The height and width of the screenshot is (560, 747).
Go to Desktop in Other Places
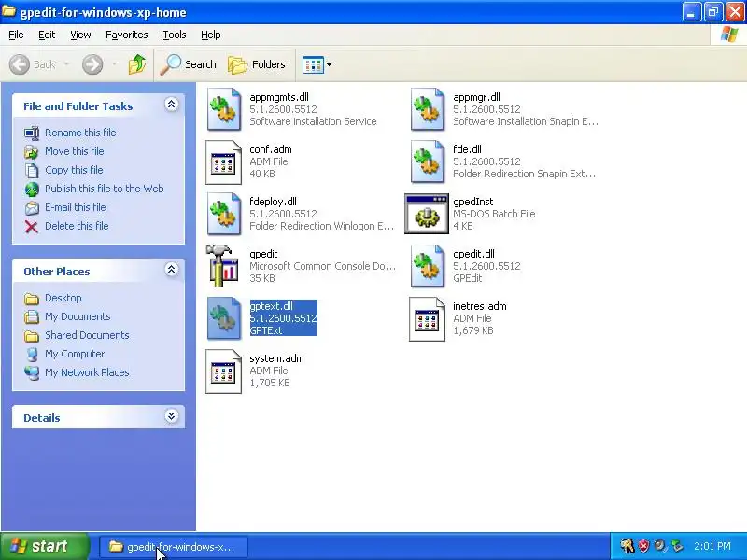point(63,298)
